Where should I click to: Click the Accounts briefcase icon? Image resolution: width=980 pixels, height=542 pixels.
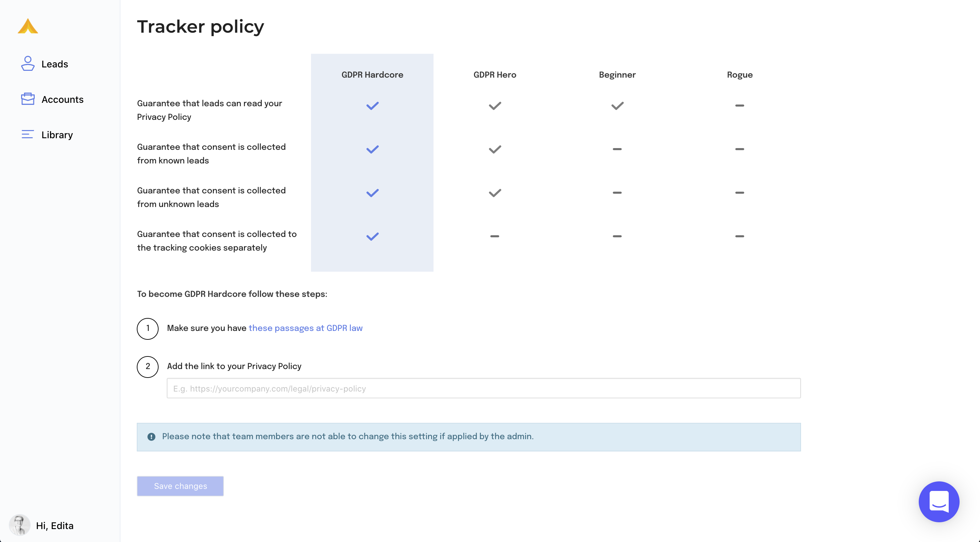pos(28,99)
